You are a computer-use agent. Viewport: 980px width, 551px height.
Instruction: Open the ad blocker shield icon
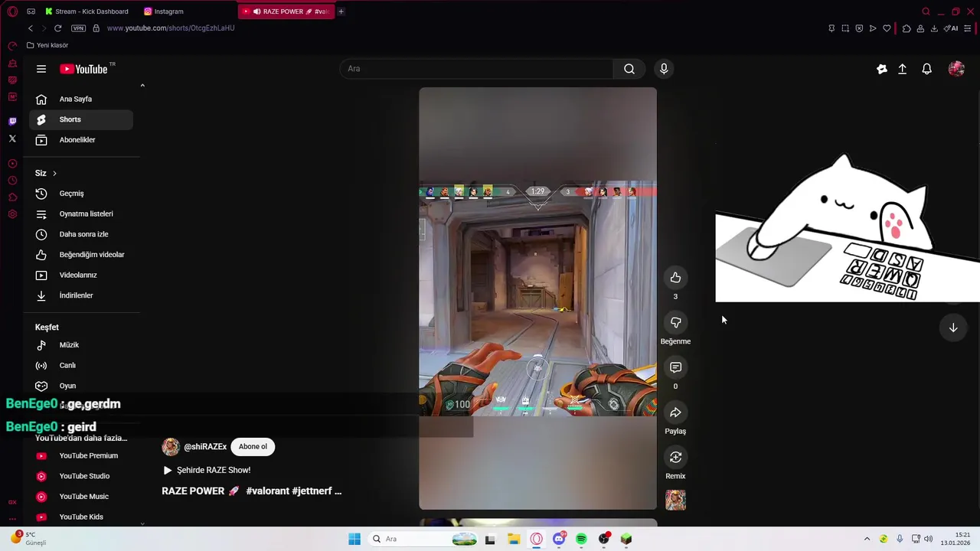859,28
